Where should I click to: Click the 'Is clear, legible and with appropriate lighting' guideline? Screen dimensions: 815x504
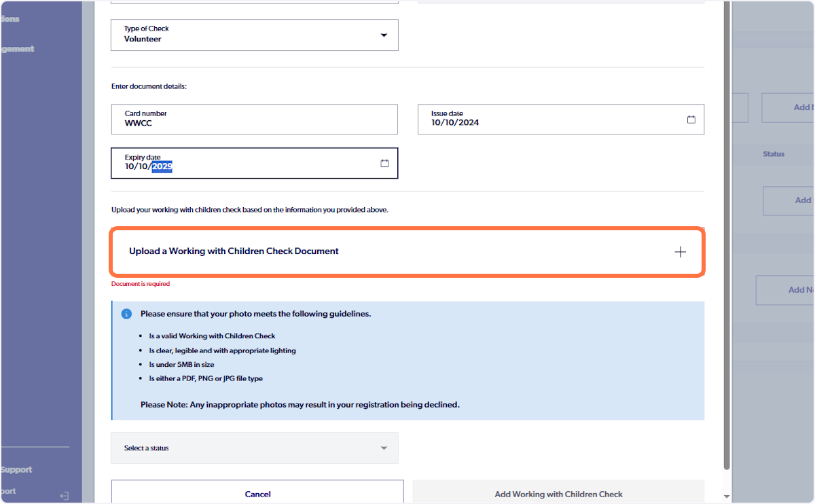[x=222, y=350]
